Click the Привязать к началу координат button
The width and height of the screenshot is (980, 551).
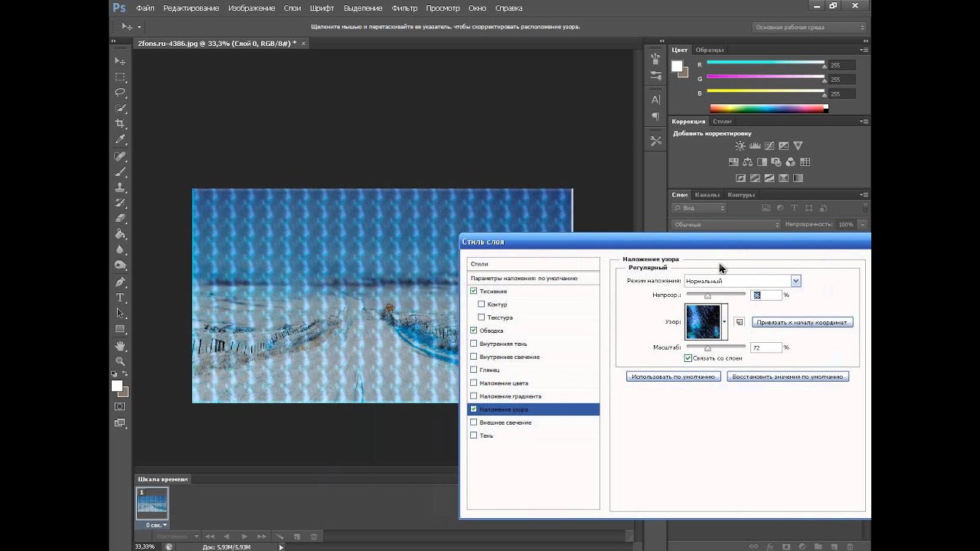(x=802, y=322)
